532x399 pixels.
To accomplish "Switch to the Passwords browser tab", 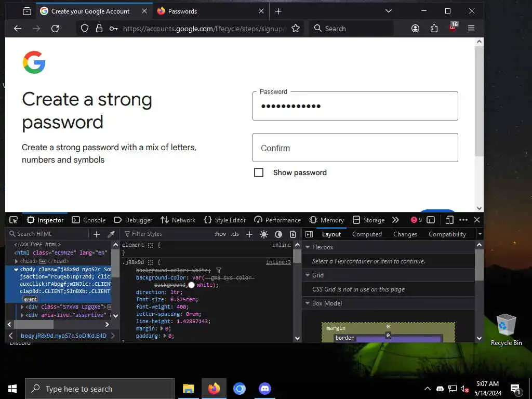I will click(210, 11).
